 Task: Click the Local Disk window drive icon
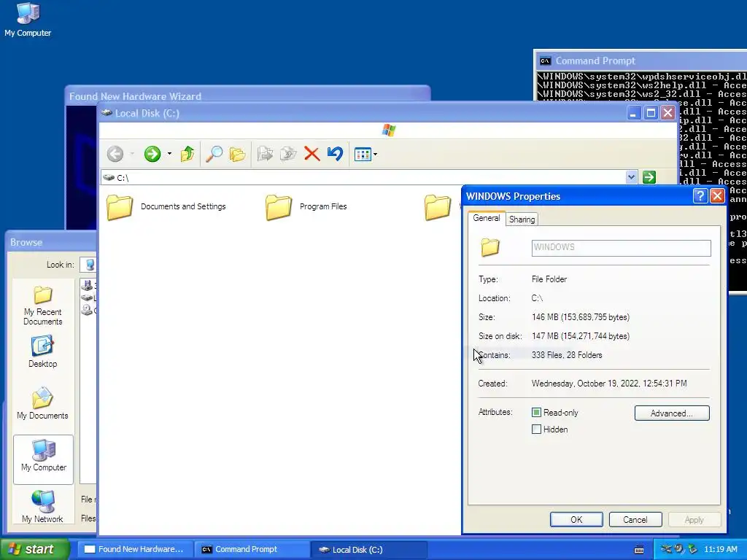tap(107, 113)
